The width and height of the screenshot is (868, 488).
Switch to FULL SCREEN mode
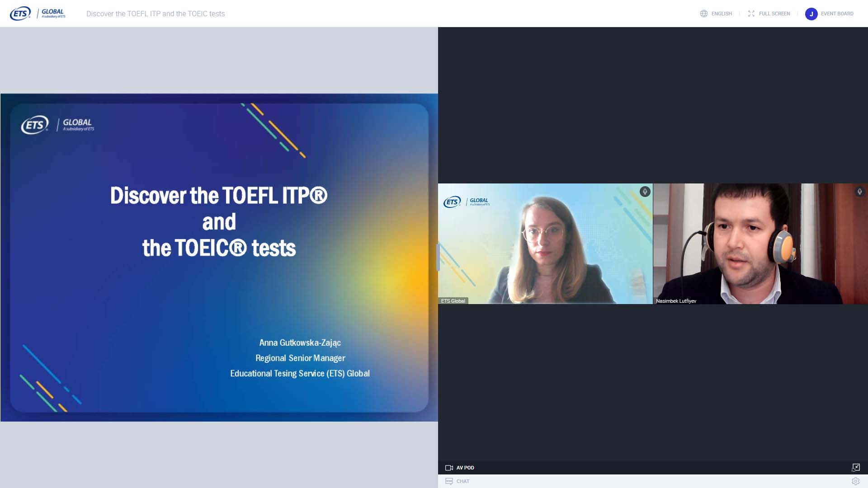pos(774,14)
